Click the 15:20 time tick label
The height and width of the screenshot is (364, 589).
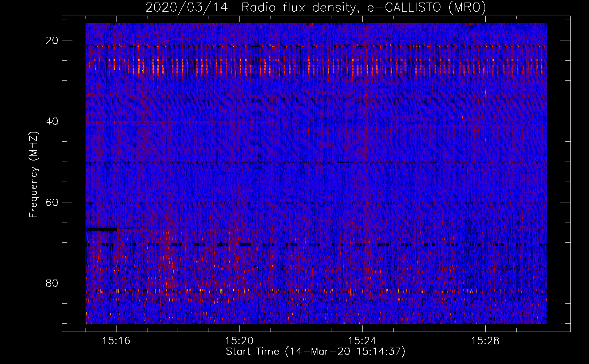click(x=239, y=341)
